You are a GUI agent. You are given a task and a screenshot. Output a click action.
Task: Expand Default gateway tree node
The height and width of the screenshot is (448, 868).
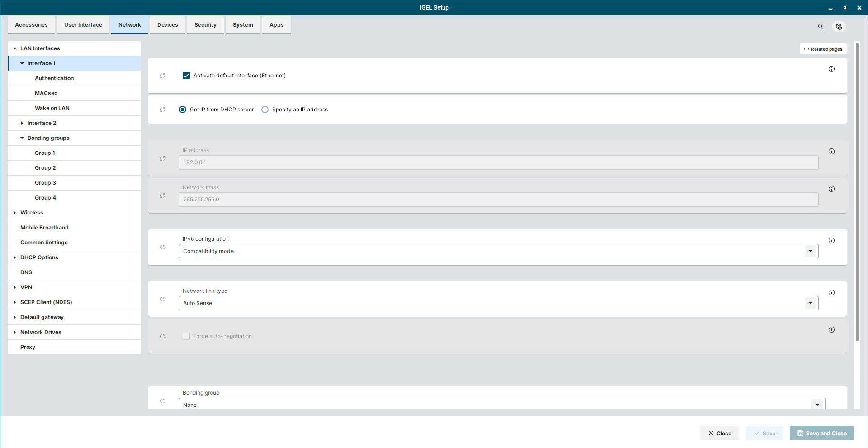[x=15, y=317]
